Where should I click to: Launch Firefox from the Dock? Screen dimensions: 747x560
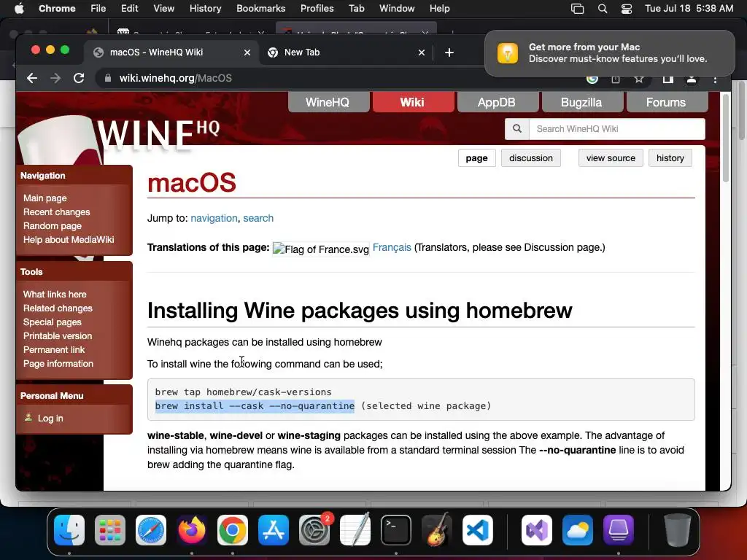[192, 530]
